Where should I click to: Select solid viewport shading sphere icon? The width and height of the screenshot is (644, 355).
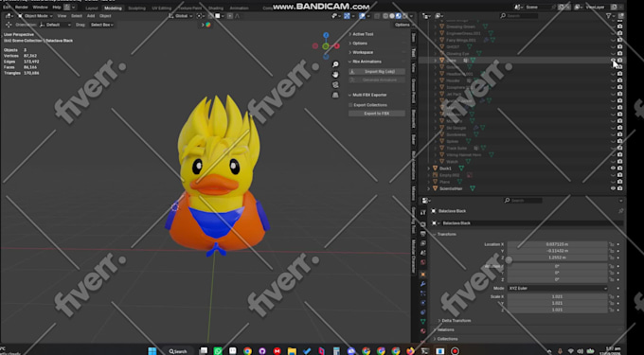(392, 16)
